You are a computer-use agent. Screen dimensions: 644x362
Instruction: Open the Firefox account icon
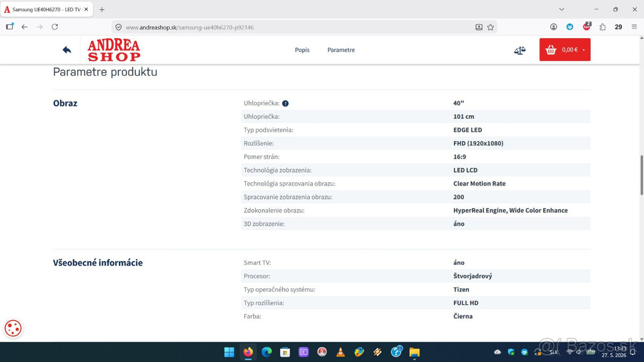pyautogui.click(x=554, y=27)
